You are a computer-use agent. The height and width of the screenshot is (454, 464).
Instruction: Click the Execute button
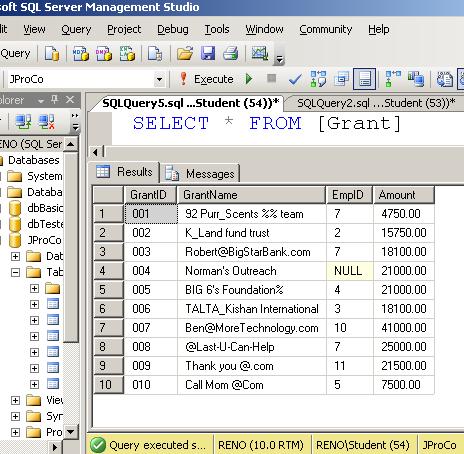click(x=206, y=79)
